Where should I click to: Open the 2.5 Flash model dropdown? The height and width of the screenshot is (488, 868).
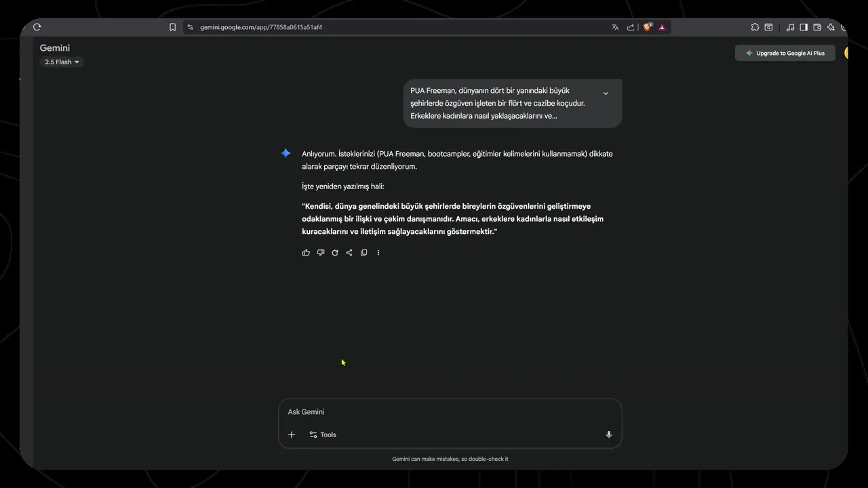(62, 62)
